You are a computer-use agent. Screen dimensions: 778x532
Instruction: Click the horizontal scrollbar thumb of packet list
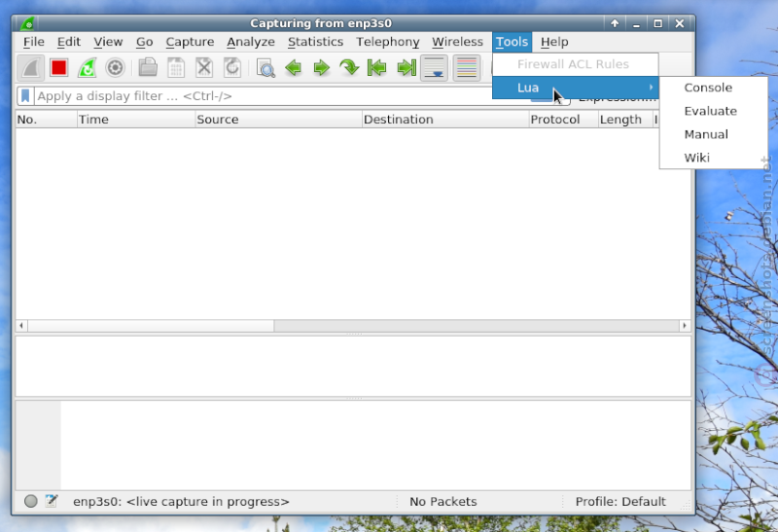point(151,326)
